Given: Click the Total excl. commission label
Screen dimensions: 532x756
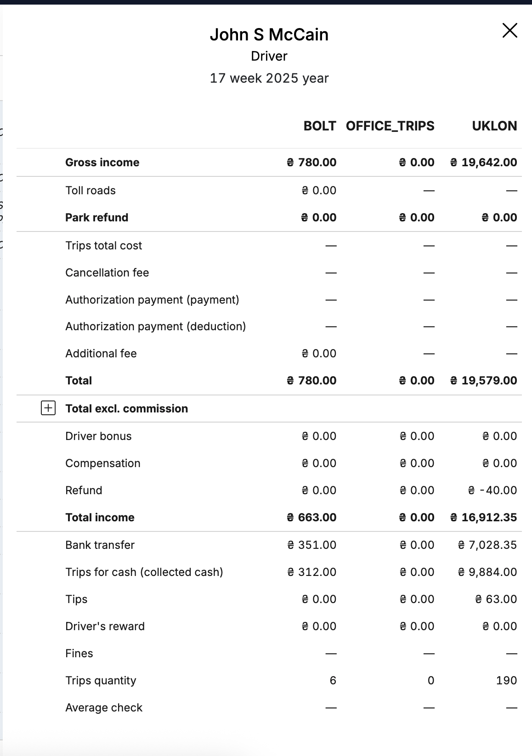Looking at the screenshot, I should [127, 408].
